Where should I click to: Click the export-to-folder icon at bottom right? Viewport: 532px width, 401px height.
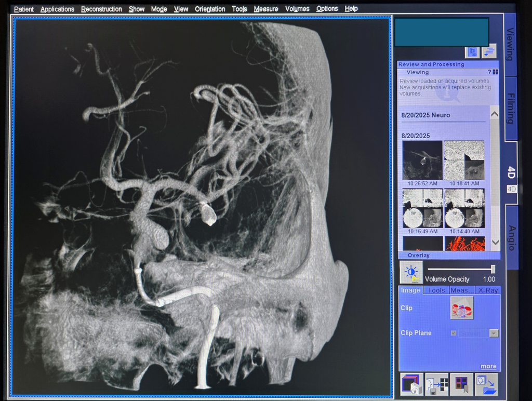(x=486, y=385)
